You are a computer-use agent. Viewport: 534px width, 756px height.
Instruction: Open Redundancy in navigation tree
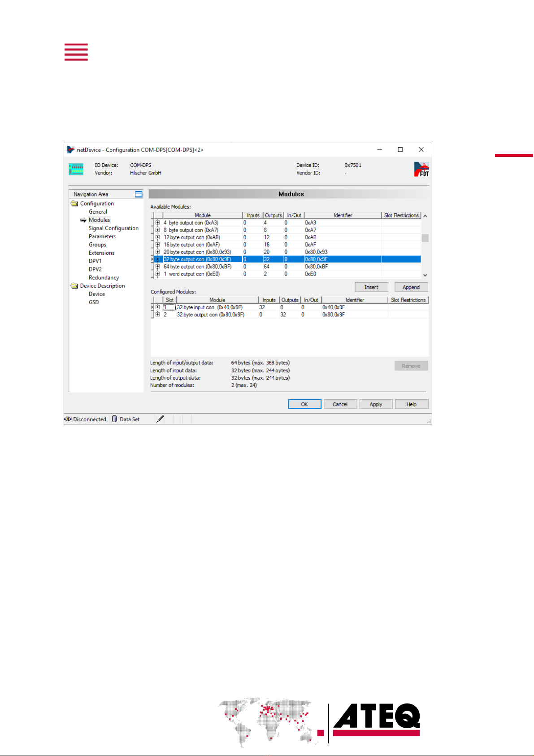[104, 278]
